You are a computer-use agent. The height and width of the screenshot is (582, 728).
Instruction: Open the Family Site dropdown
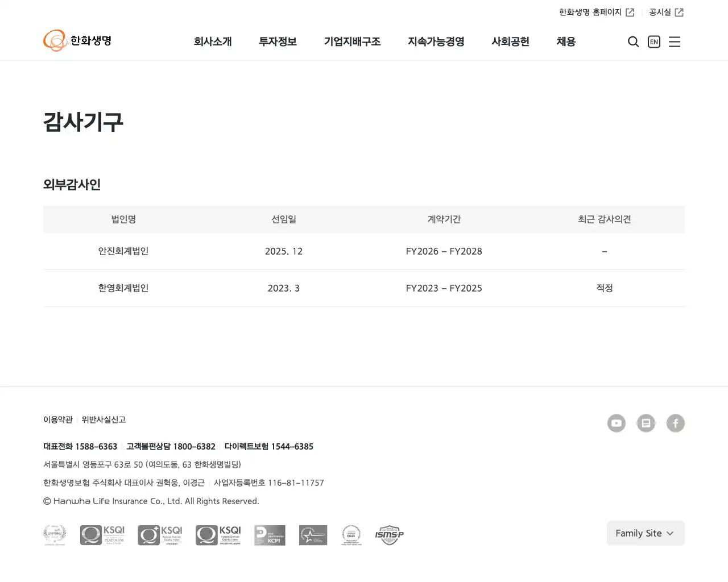[646, 533]
